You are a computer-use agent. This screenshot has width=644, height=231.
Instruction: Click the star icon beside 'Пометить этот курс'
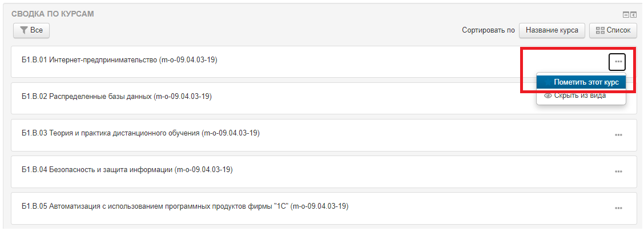pyautogui.click(x=548, y=82)
